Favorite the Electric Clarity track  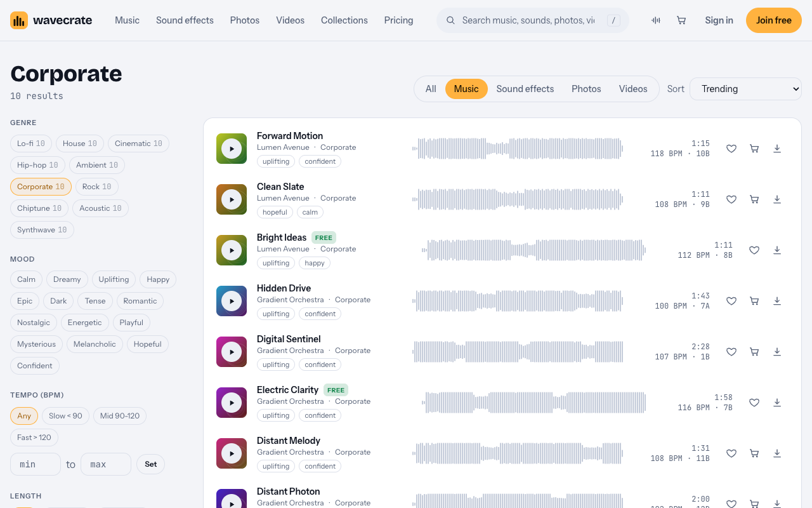(x=754, y=403)
